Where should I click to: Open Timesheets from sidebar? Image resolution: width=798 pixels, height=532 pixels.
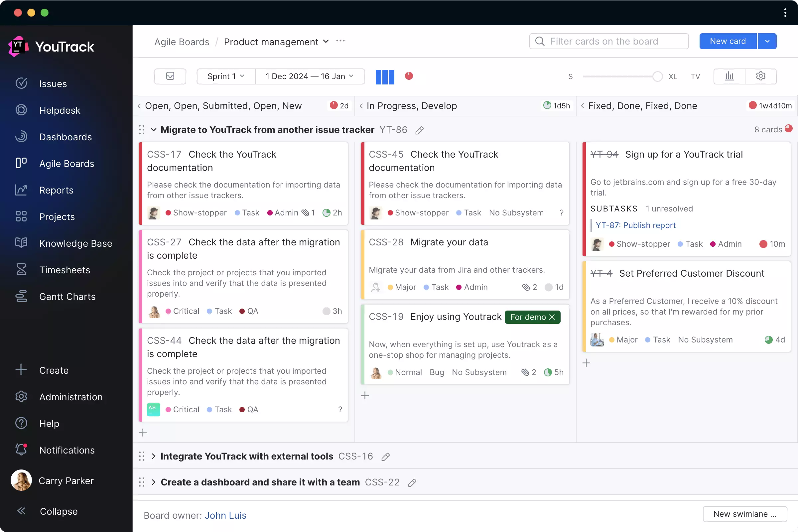(65, 270)
